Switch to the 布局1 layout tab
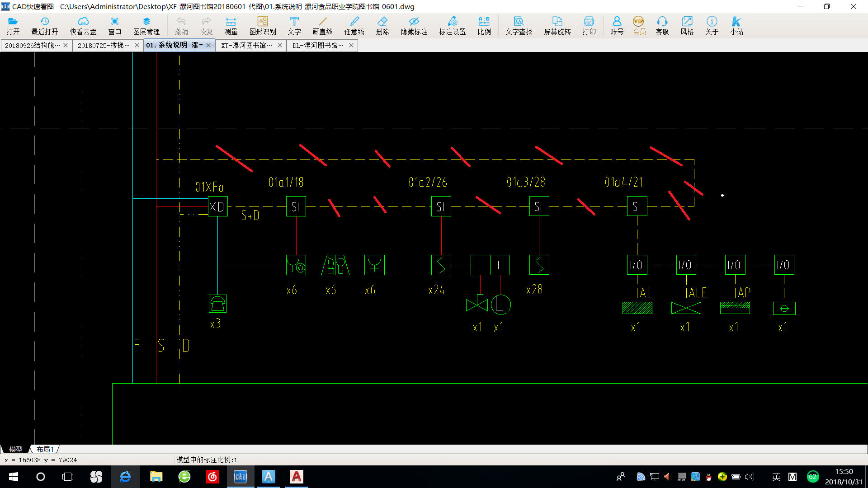 pos(45,449)
